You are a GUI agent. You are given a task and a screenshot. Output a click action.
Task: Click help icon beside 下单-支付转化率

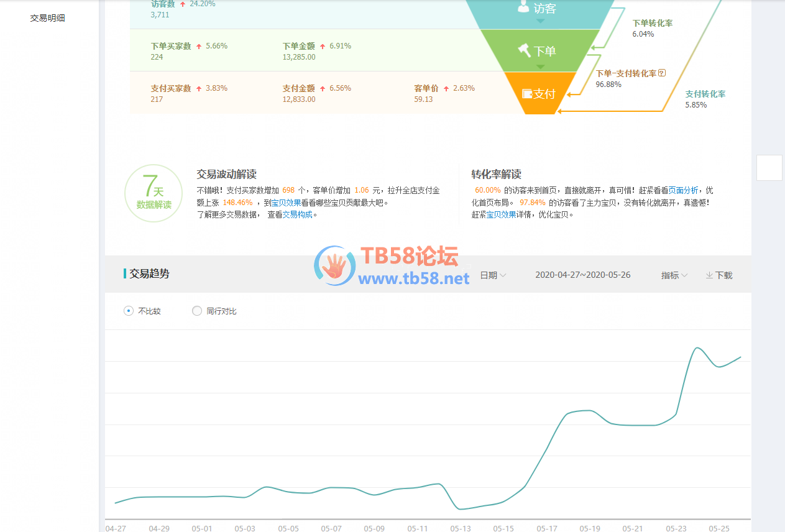click(x=662, y=73)
